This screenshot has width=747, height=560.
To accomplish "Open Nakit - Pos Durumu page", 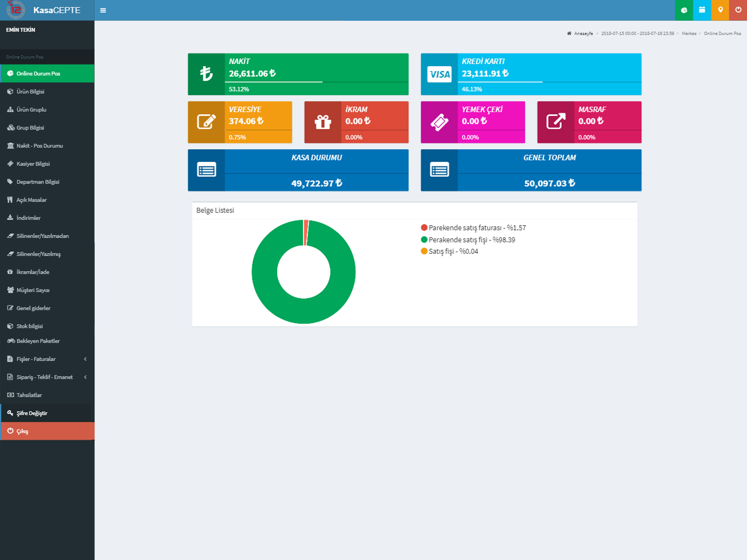I will pyautogui.click(x=47, y=145).
